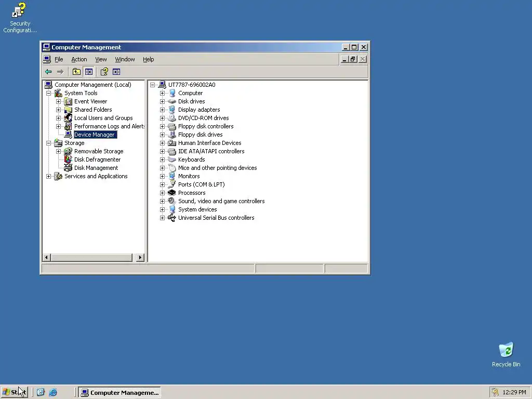Click the Removable Storage icon
532x399 pixels.
pos(68,151)
